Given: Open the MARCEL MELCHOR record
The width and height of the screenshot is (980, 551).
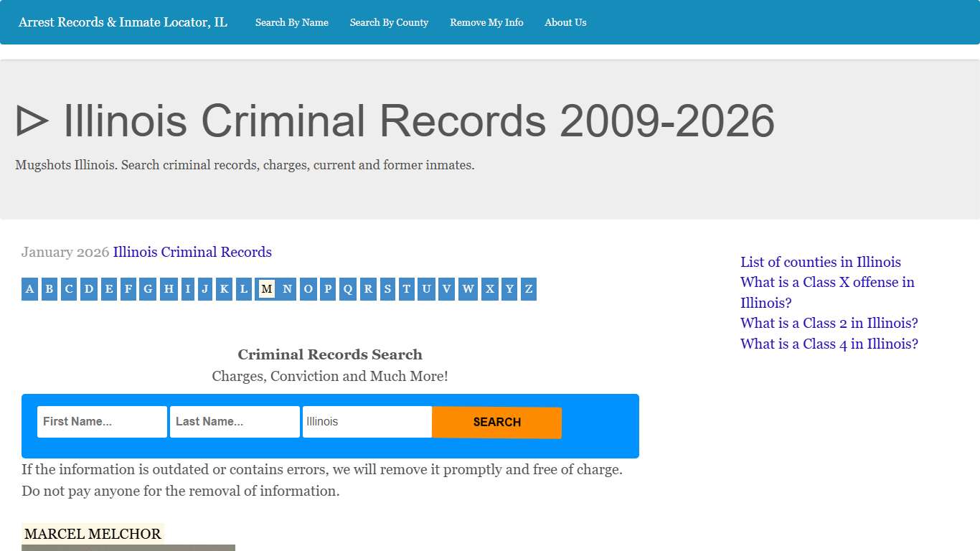Looking at the screenshot, I should click(x=93, y=533).
